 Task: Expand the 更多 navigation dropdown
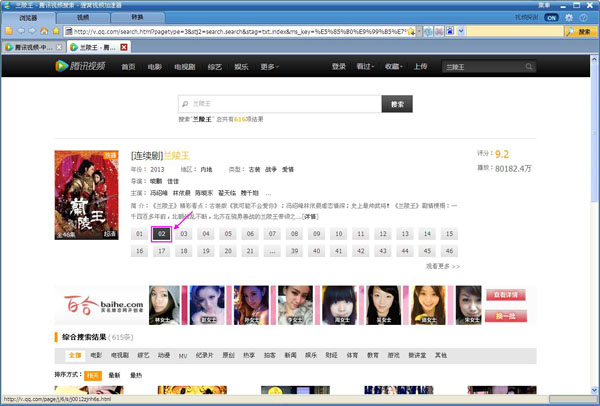tap(269, 67)
